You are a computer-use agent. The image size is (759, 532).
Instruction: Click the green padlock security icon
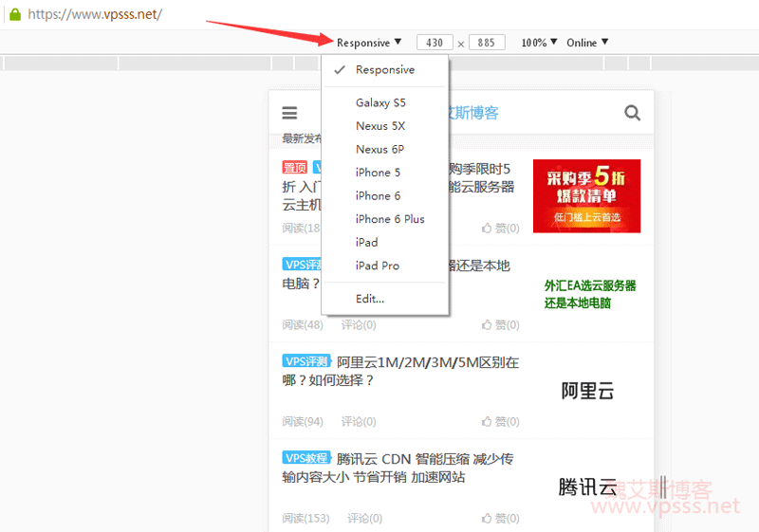click(x=14, y=14)
